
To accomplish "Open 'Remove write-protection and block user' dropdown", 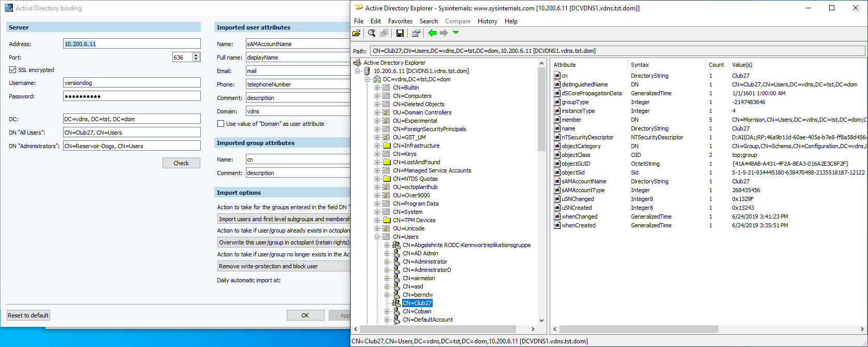I will click(x=284, y=266).
